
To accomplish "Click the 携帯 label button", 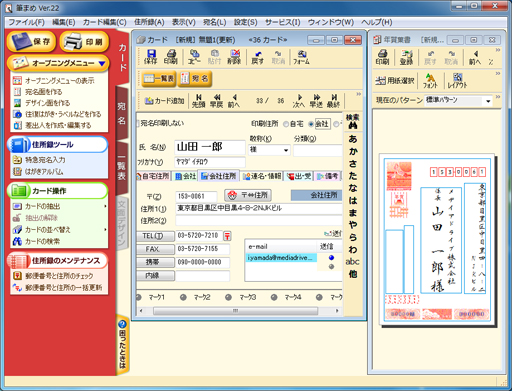I will [155, 262].
